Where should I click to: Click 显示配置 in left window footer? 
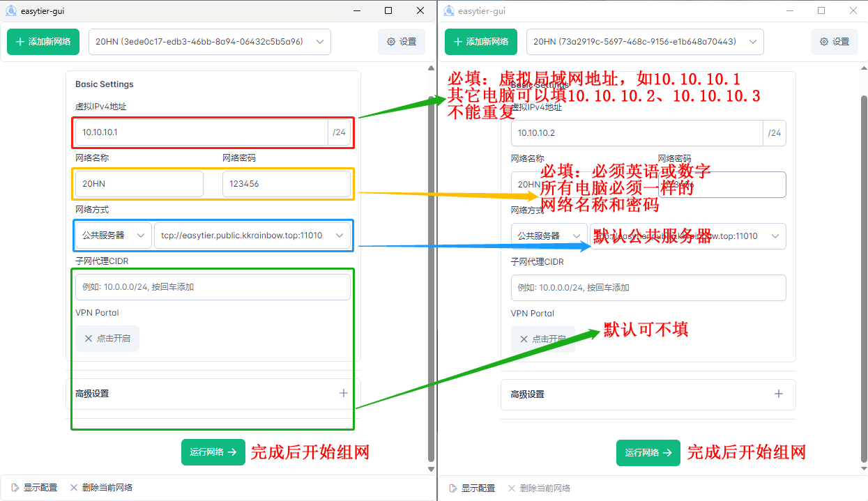tap(34, 488)
